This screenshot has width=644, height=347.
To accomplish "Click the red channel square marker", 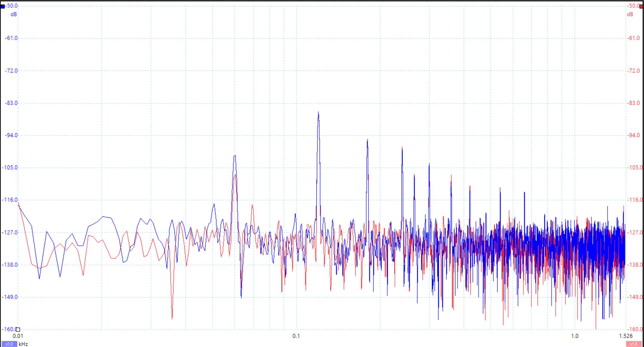I will (641, 6).
